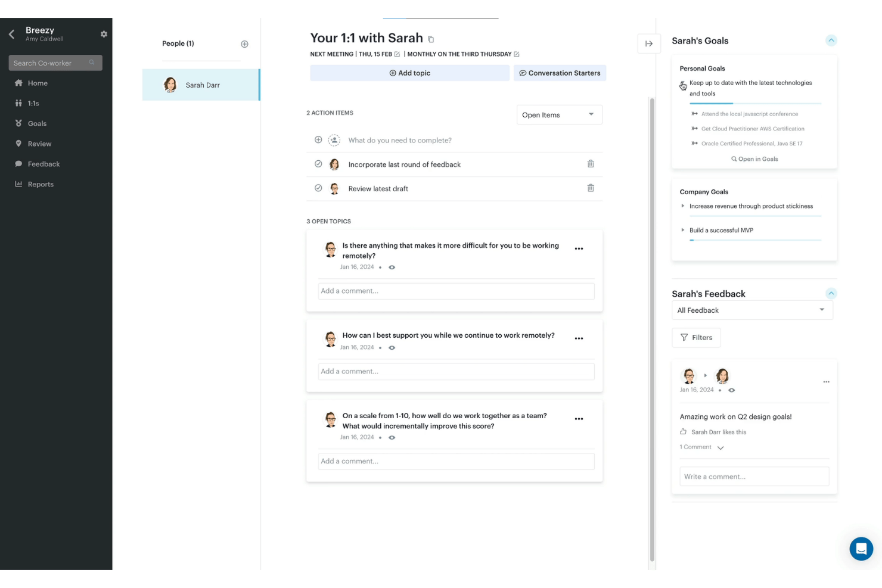882x588 pixels.
Task: Collapse 'Keep up to date' personal goal
Action: 683,85
